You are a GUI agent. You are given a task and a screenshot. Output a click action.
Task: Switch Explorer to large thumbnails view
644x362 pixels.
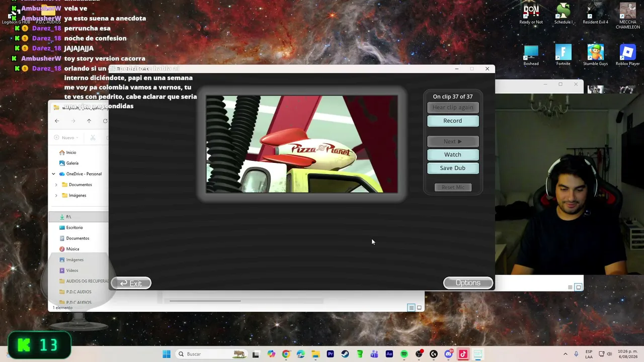(419, 308)
